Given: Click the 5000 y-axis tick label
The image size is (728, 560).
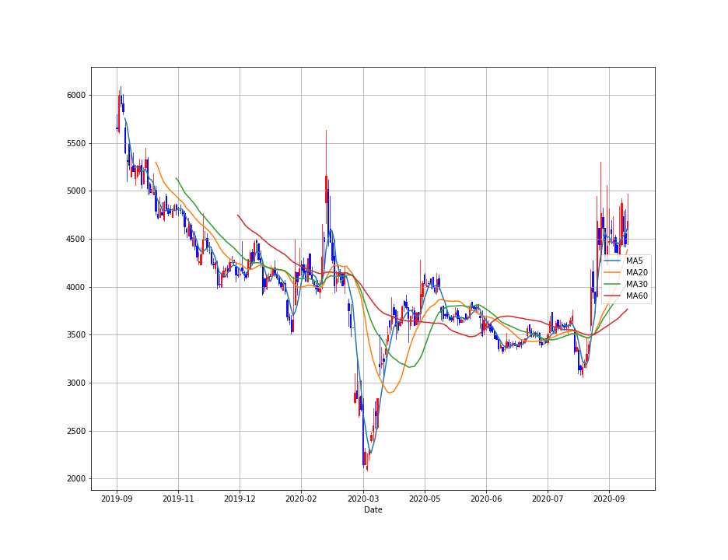Looking at the screenshot, I should (76, 191).
